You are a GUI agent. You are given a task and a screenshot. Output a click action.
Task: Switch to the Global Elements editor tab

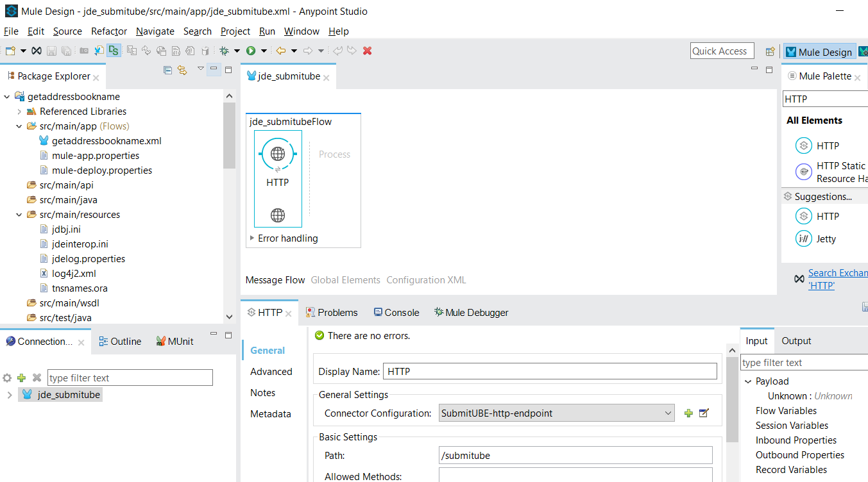[345, 280]
